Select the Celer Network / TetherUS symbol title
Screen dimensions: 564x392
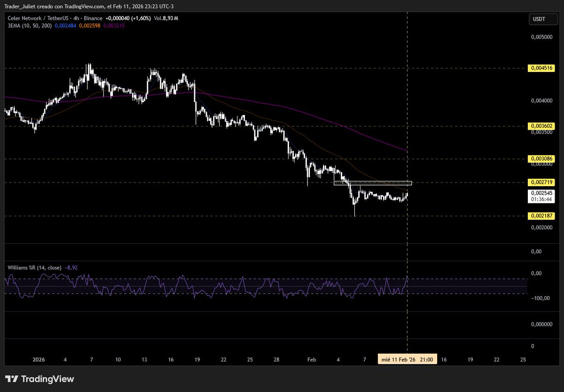click(x=38, y=18)
